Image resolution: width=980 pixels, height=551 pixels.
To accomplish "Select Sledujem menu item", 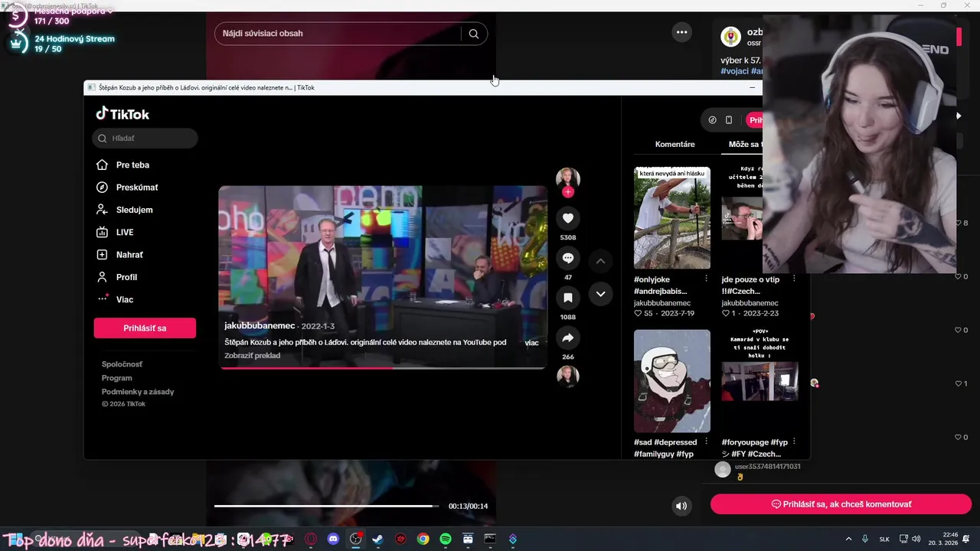I will point(134,210).
